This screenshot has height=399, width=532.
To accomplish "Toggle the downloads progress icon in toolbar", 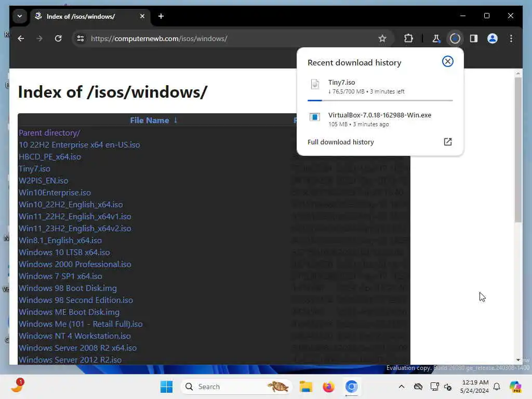I will 455,38.
